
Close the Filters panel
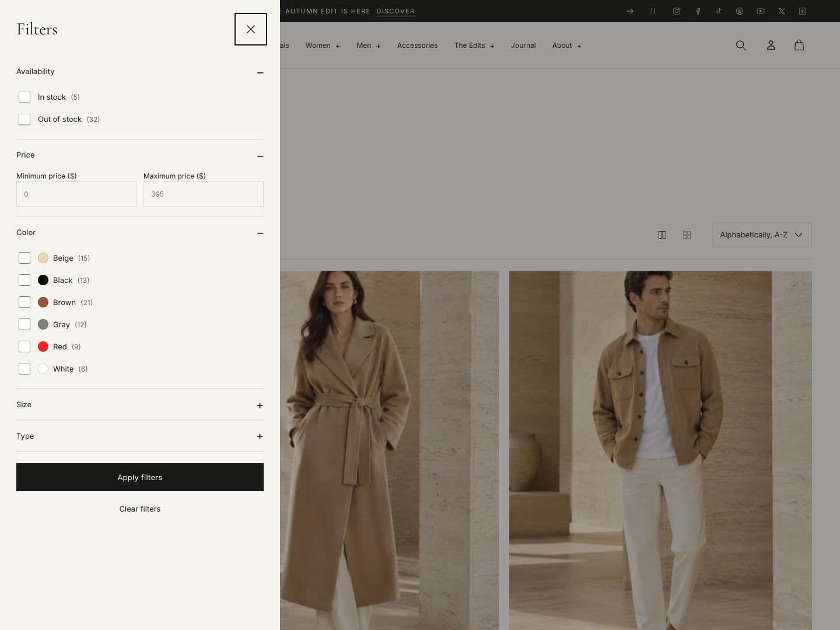(251, 29)
